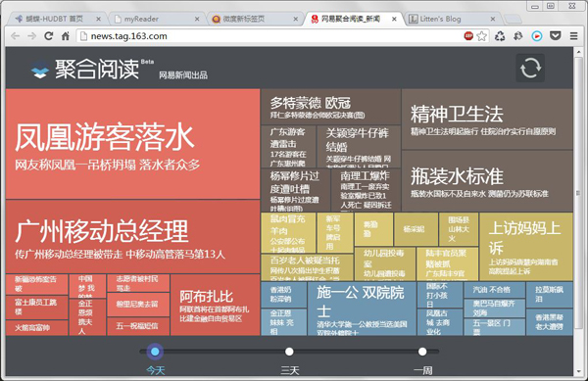Open the 广州移动总经理 news tile
Screen dimensions: 588x381
(x=132, y=237)
